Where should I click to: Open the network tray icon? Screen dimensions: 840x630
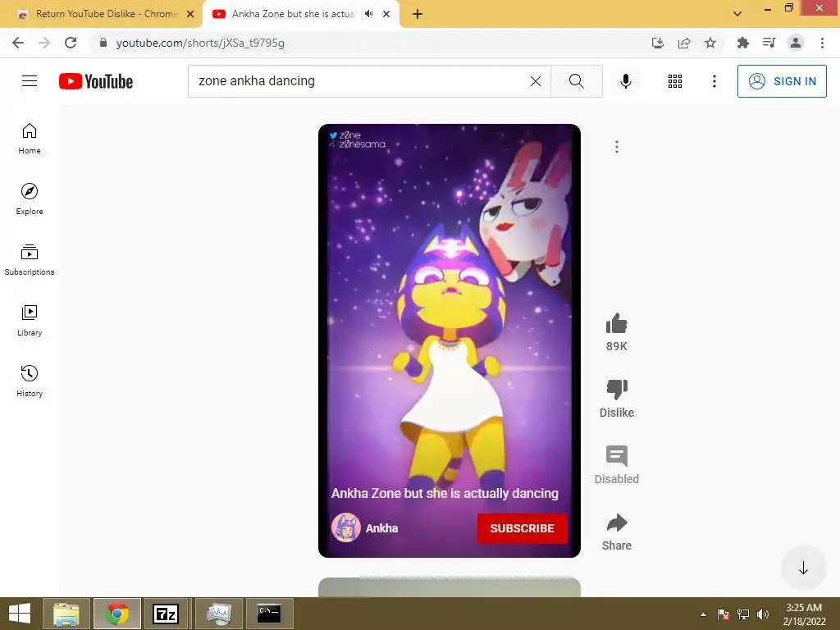[743, 614]
